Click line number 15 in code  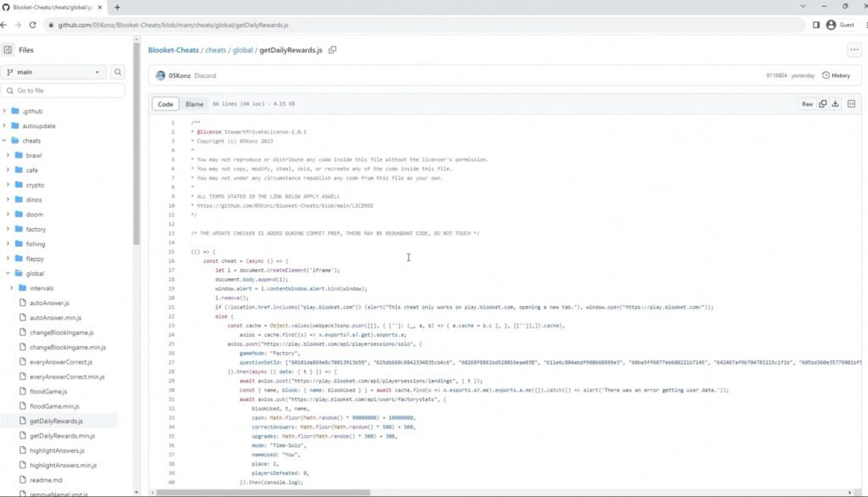(171, 252)
